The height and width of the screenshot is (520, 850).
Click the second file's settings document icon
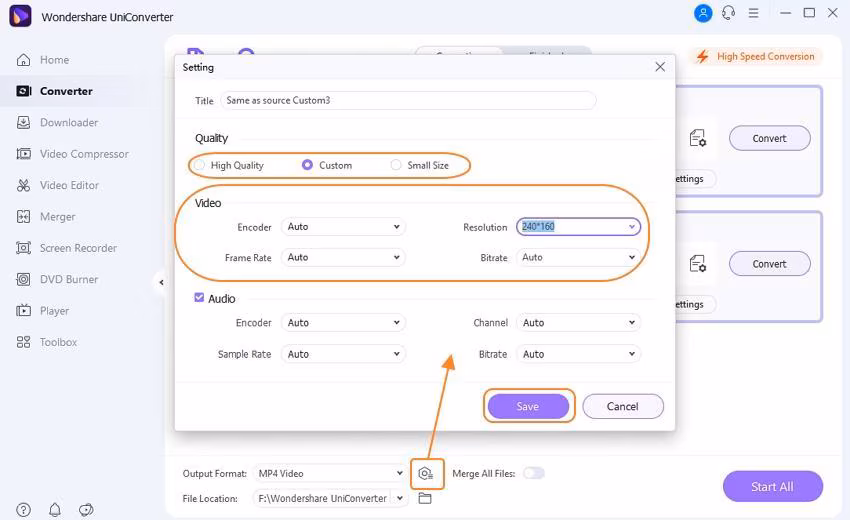coord(698,264)
